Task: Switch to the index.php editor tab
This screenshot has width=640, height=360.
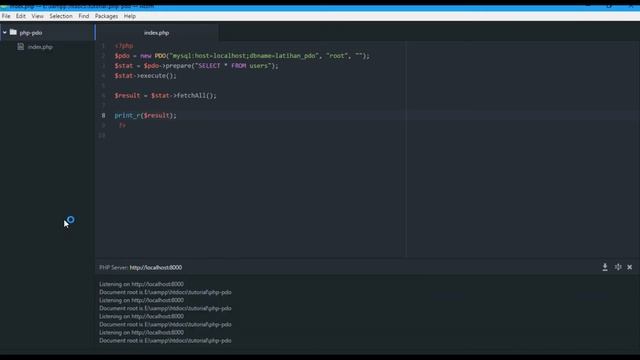Action: point(157,33)
